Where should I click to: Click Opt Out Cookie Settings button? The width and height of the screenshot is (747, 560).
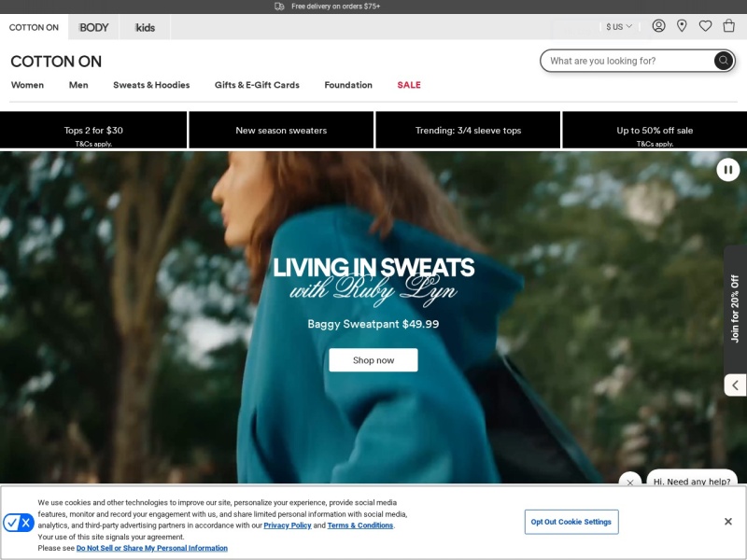[x=571, y=522]
